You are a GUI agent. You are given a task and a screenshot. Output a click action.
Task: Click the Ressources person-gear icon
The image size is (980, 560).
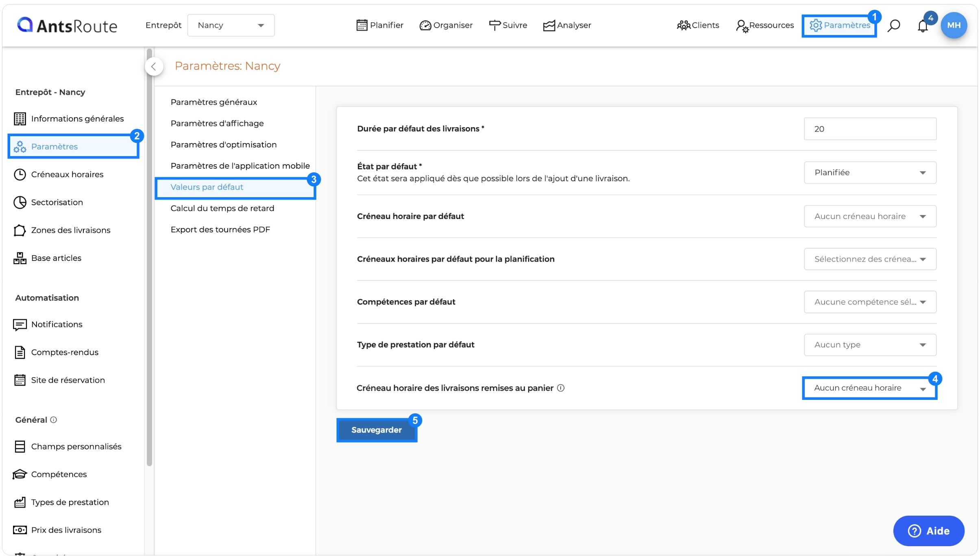tap(742, 26)
